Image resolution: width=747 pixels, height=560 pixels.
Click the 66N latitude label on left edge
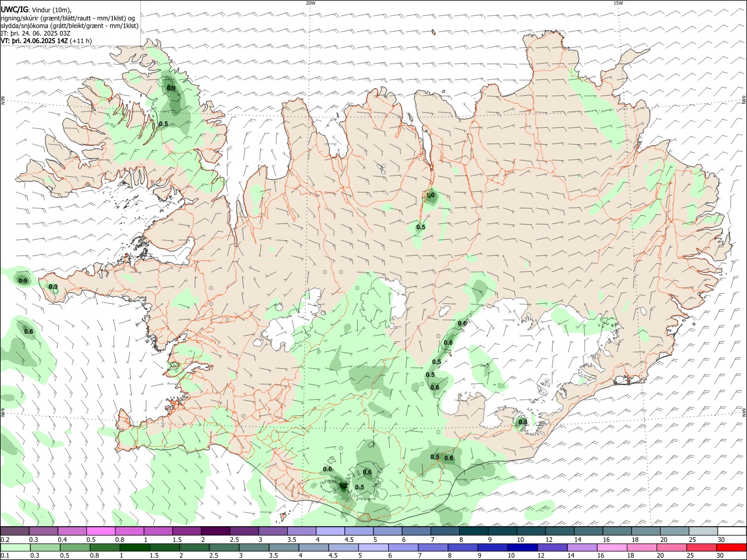(3, 100)
